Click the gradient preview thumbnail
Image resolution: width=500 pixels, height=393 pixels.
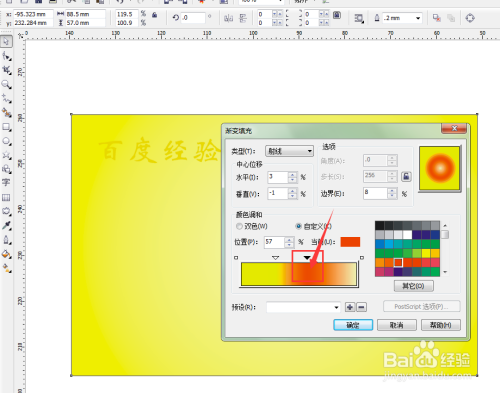click(440, 169)
